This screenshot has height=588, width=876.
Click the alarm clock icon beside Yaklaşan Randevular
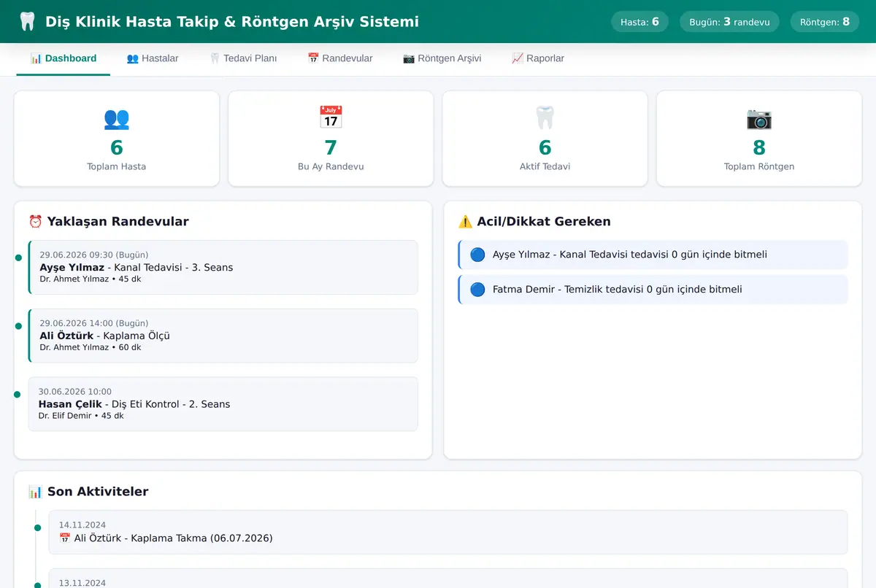click(x=36, y=222)
